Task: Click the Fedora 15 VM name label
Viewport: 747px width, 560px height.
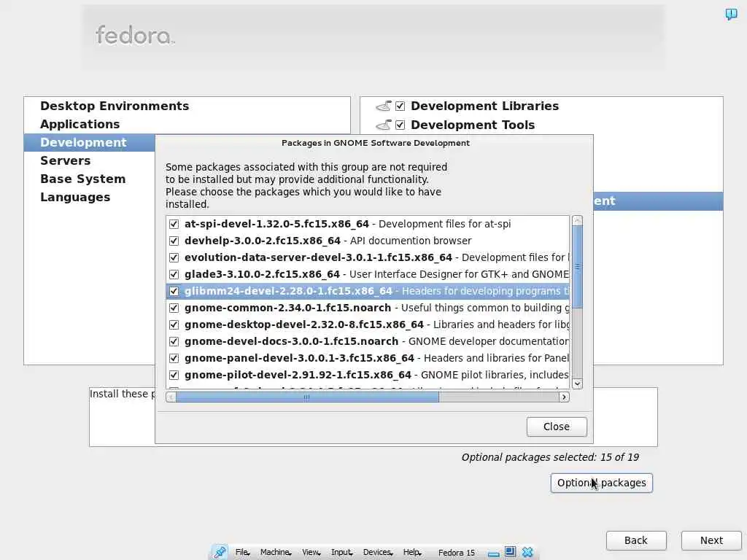Action: point(457,553)
